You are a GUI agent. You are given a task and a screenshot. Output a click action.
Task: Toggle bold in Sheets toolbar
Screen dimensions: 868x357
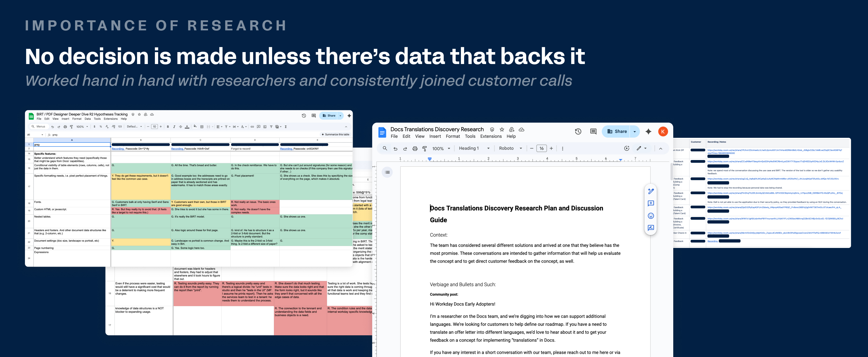pos(168,127)
